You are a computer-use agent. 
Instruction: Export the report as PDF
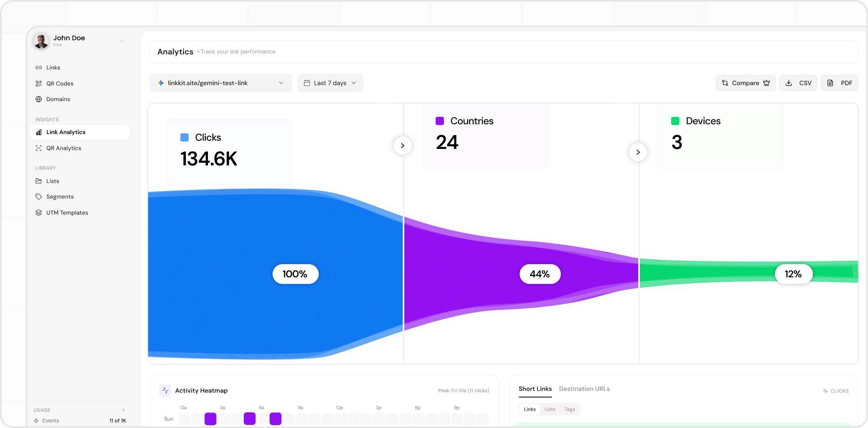839,83
